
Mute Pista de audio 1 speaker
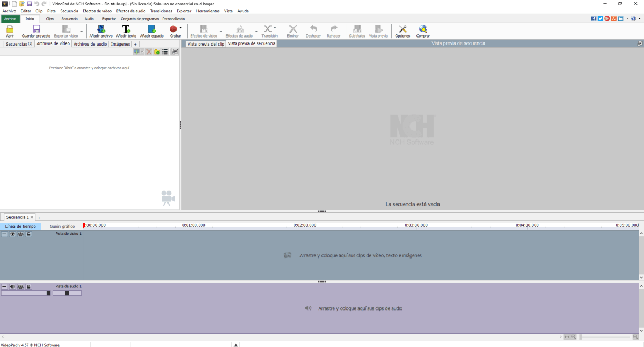point(12,287)
